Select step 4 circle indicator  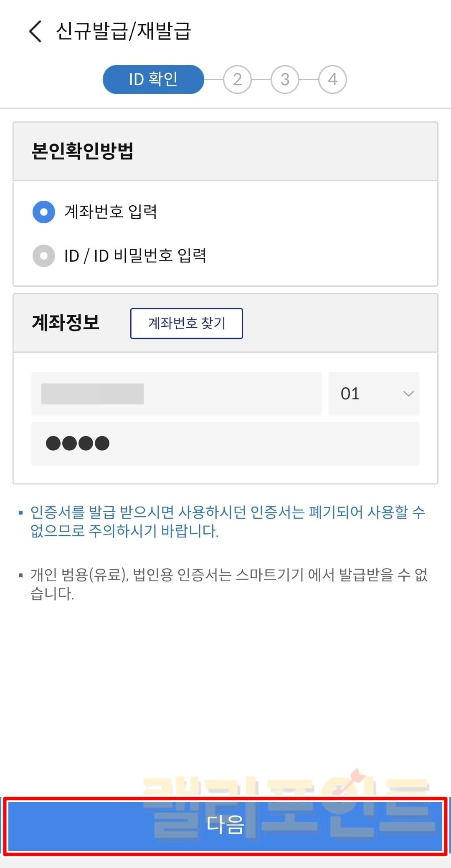tap(332, 79)
